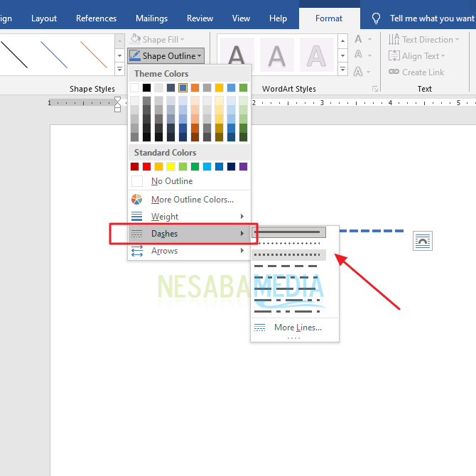The width and height of the screenshot is (476, 476).
Task: Click the Shape Outline pen icon
Action: point(135,55)
